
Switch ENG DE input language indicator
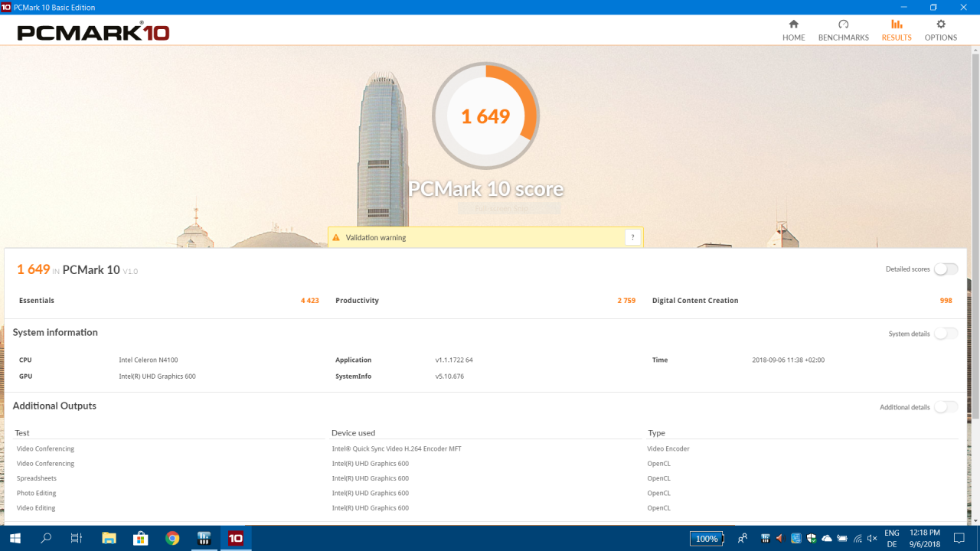[x=892, y=538]
